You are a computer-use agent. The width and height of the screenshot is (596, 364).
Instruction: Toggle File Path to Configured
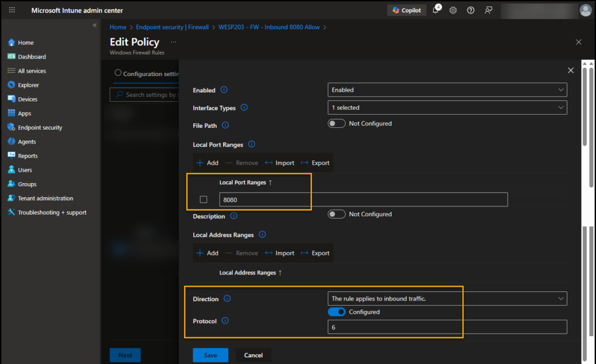pyautogui.click(x=336, y=123)
